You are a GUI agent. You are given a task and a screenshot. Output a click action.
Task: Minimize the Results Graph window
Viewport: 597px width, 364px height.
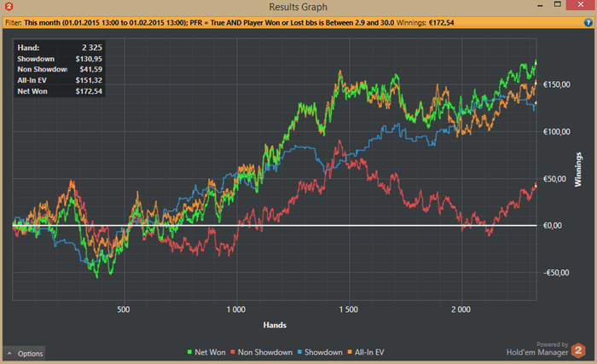(x=540, y=5)
